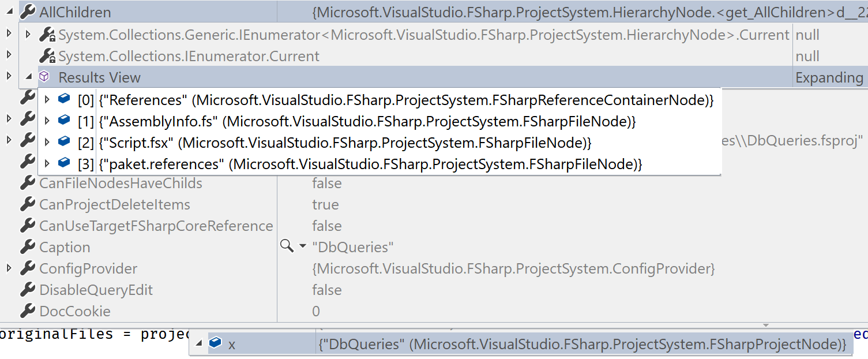Expand result item [1] AssemblyInfo.fs

(x=48, y=121)
